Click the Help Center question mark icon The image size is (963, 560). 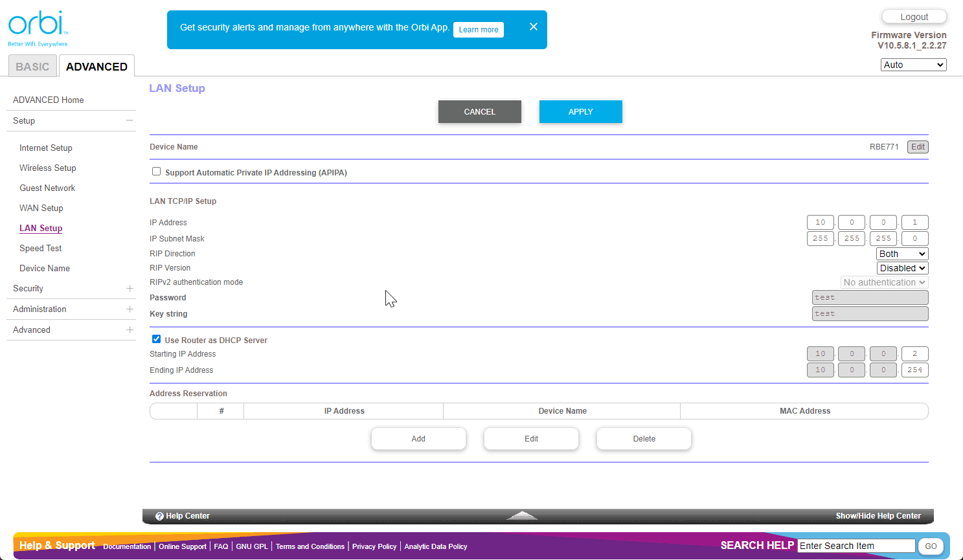[159, 517]
